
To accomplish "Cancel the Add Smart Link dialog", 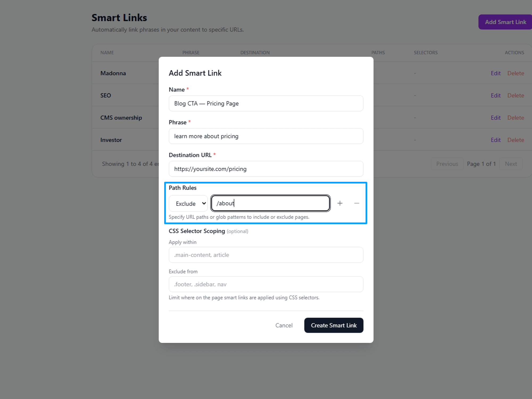I will [284, 325].
